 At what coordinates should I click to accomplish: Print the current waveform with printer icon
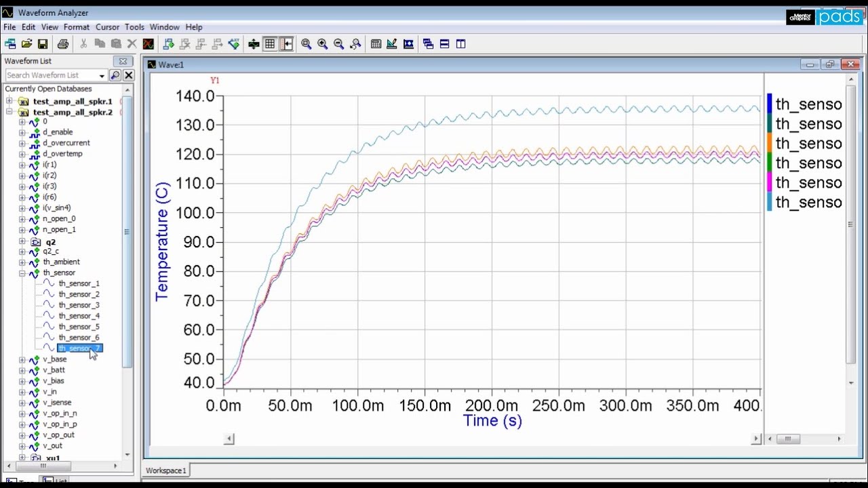[x=63, y=44]
